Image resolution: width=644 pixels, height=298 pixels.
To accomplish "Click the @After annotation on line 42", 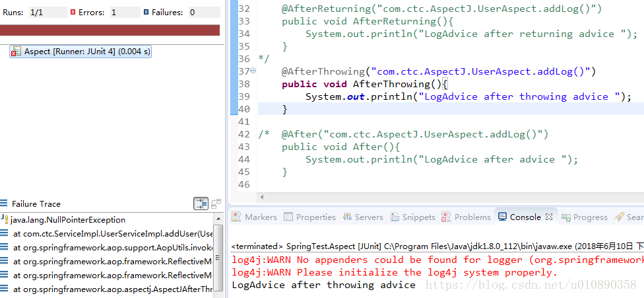I will 415,134.
